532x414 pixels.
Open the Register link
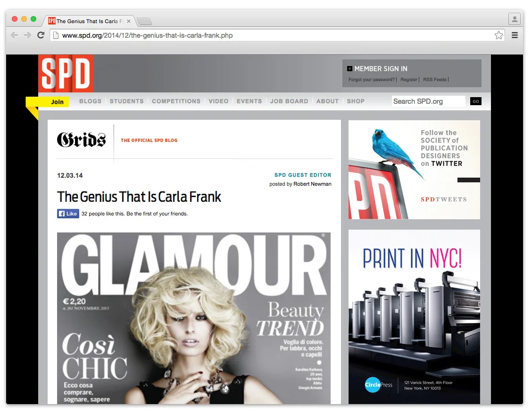(409, 79)
